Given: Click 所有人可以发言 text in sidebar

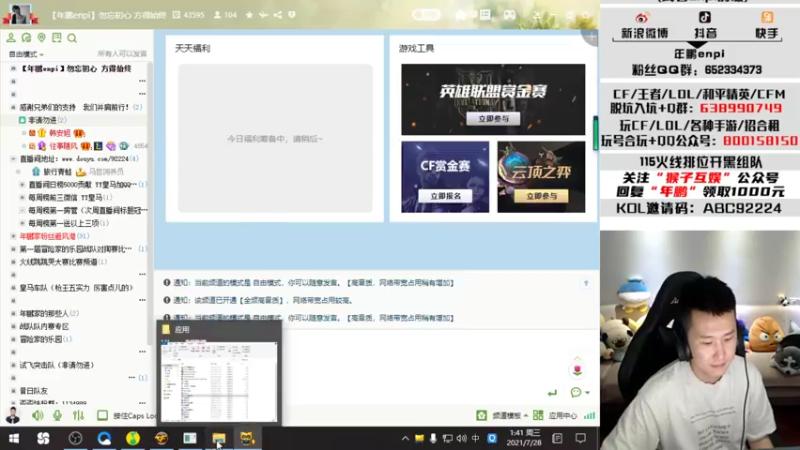Looking at the screenshot, I should click(122, 54).
